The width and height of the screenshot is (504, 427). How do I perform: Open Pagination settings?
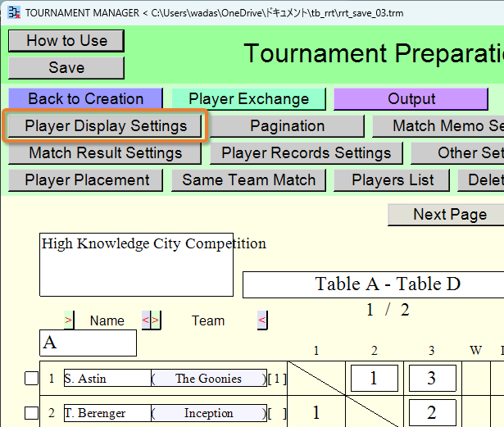[287, 125]
